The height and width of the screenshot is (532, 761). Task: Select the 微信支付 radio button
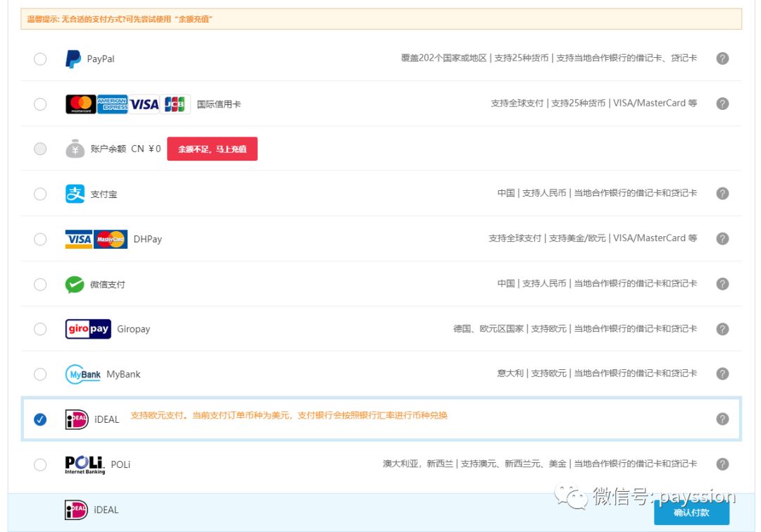(x=40, y=284)
